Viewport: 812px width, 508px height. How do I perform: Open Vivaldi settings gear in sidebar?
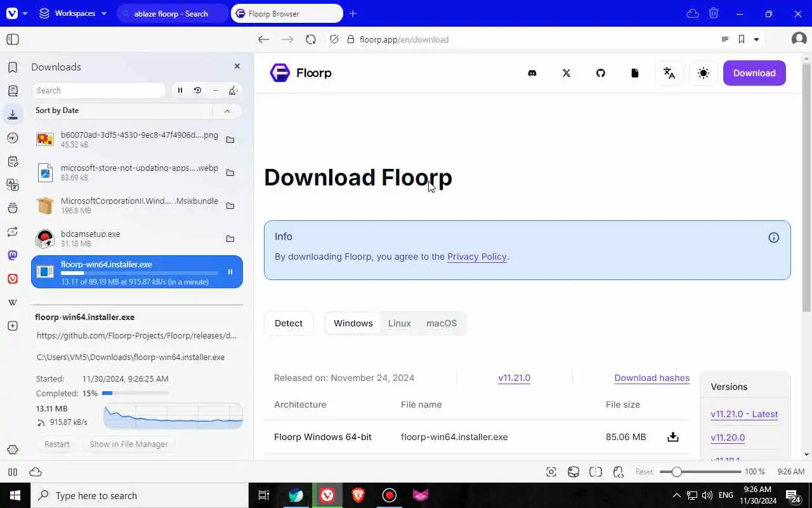pos(13,450)
